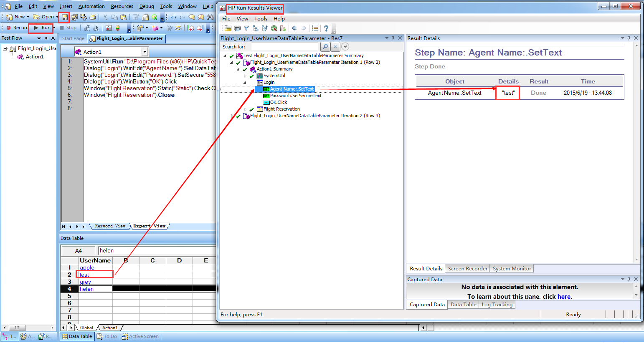This screenshot has width=644, height=343.
Task: Click the Search for input field
Action: click(x=285, y=47)
